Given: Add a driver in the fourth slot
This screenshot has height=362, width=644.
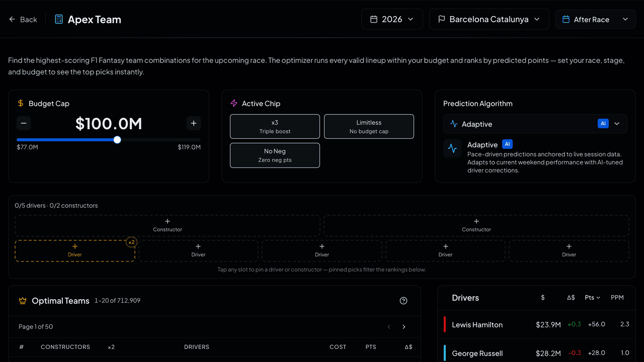Looking at the screenshot, I should [x=445, y=250].
